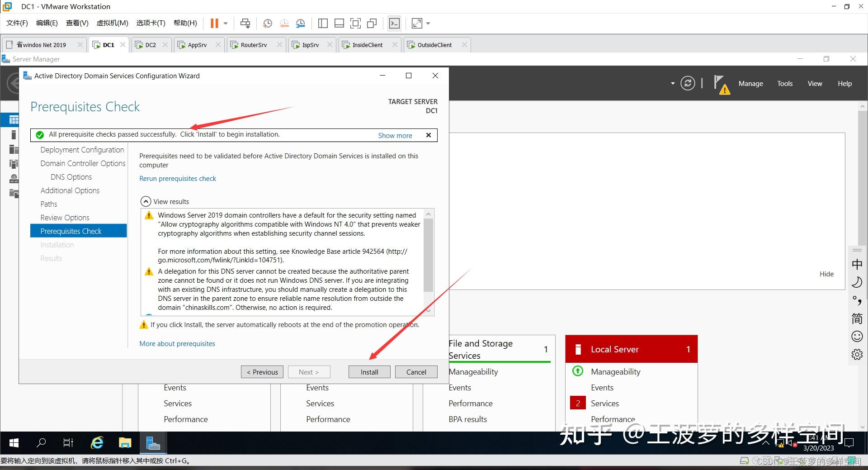Dismiss the prerequisite passed notification
Viewport: 868px width, 470px height.
point(429,135)
